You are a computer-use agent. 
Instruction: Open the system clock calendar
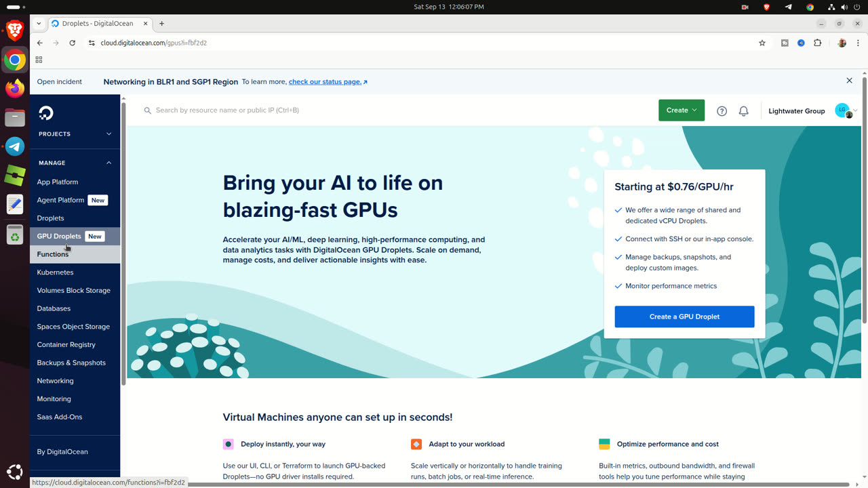click(448, 7)
